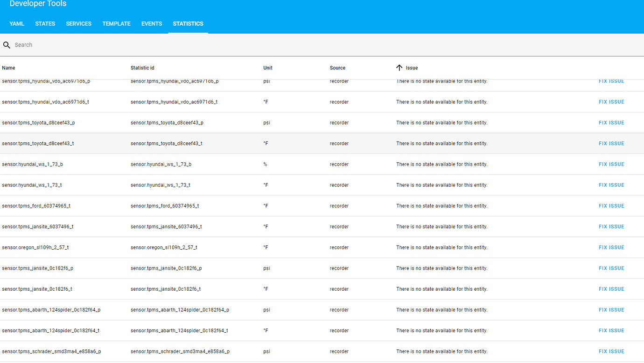
Task: Click the search magnifier icon
Action: point(7,44)
